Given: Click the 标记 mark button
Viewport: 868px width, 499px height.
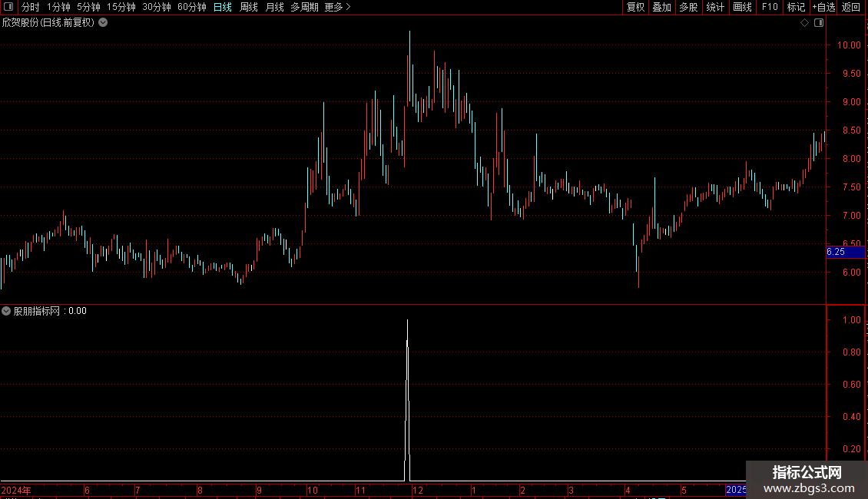Looking at the screenshot, I should [x=796, y=7].
